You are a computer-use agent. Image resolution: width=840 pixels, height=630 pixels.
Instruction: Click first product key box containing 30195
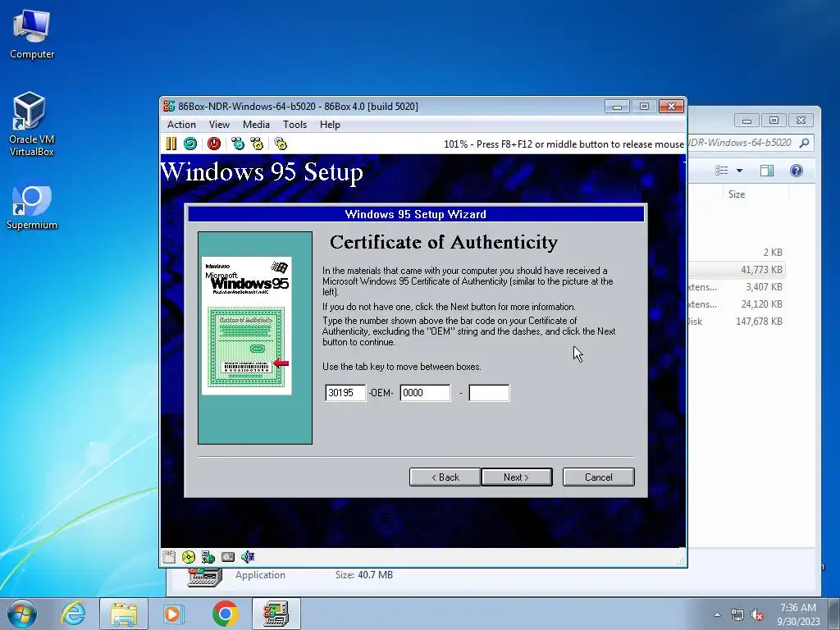[345, 393]
